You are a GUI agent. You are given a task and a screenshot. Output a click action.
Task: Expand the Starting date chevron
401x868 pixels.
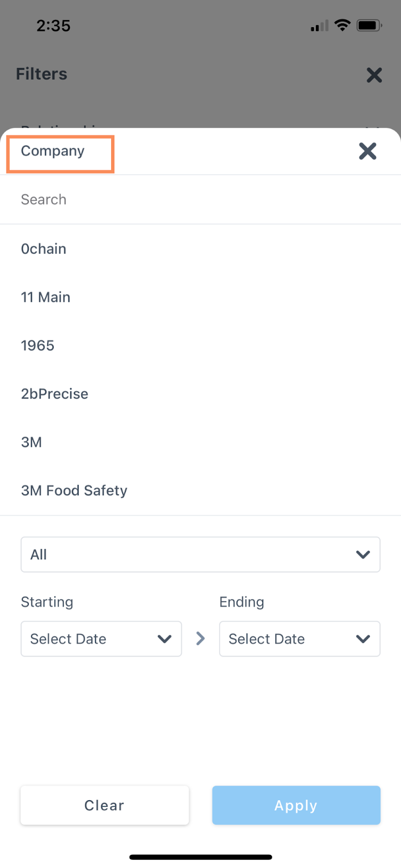(164, 639)
